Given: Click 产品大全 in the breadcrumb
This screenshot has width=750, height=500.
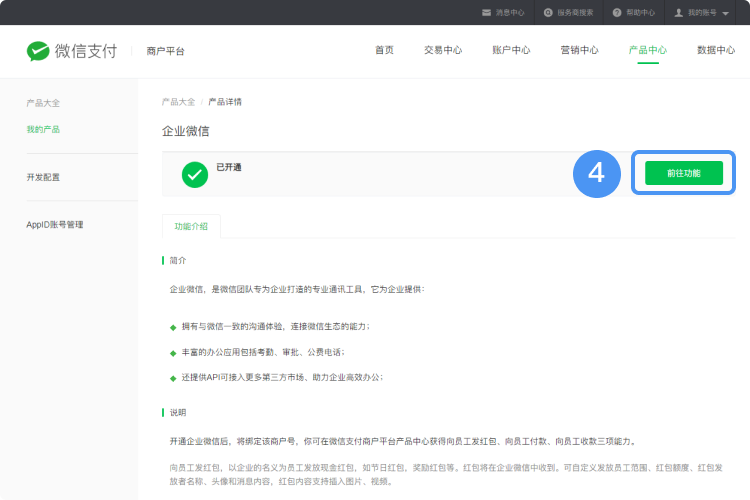Looking at the screenshot, I should coord(178,102).
